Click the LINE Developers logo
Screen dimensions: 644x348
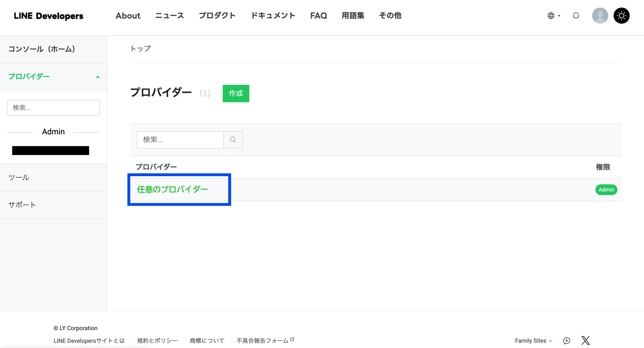coord(49,16)
